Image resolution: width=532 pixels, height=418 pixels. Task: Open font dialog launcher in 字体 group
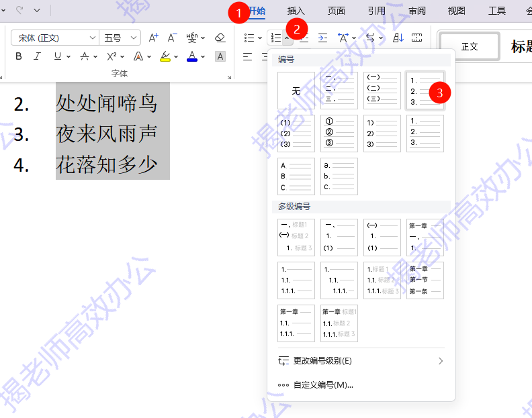point(229,78)
